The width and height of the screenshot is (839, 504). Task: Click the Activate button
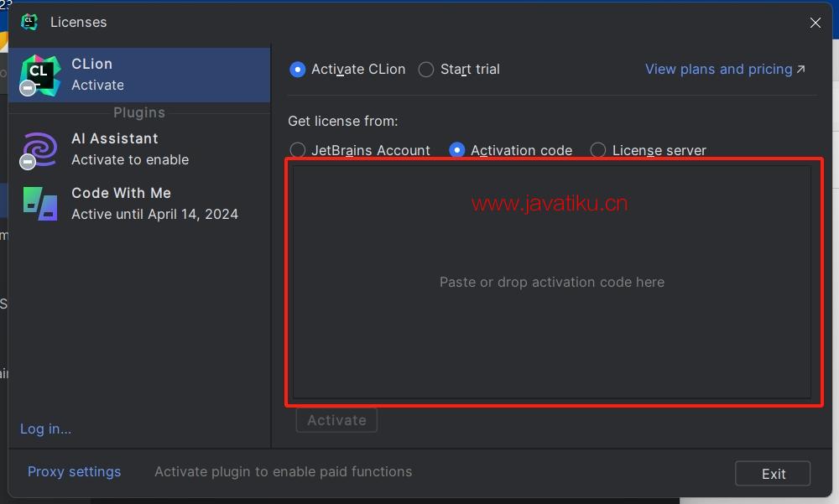pyautogui.click(x=336, y=420)
